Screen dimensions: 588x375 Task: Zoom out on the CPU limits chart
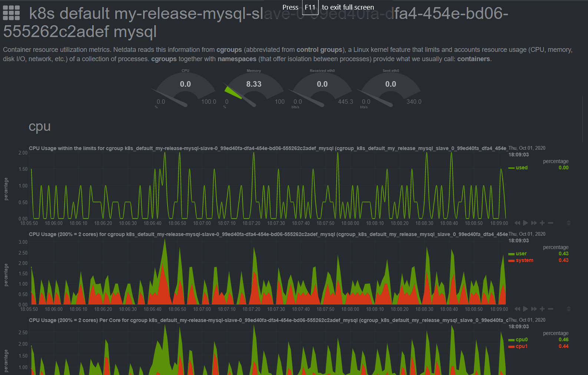551,223
